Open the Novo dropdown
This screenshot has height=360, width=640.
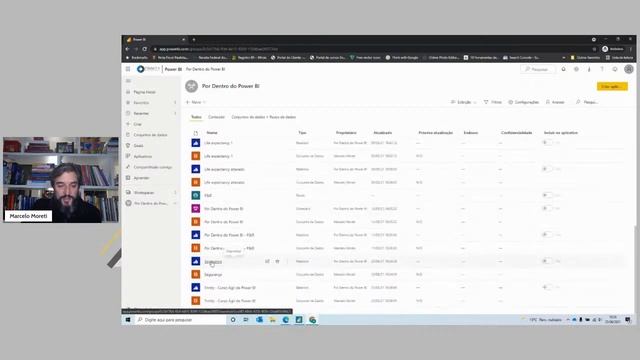196,102
